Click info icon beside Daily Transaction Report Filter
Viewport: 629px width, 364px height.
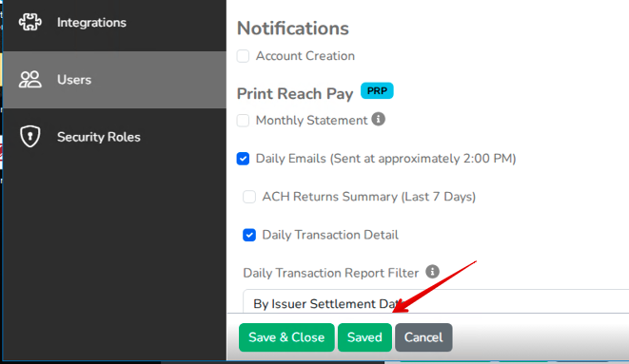(432, 272)
